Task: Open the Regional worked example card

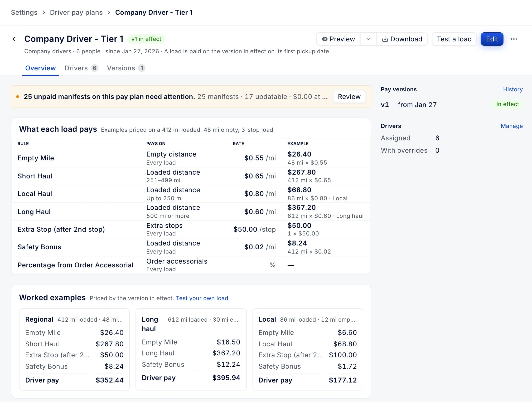Action: pos(74,349)
